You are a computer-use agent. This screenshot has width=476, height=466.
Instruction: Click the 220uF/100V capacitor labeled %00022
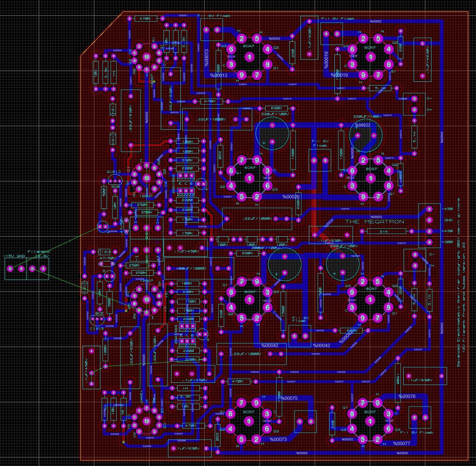tap(366, 135)
